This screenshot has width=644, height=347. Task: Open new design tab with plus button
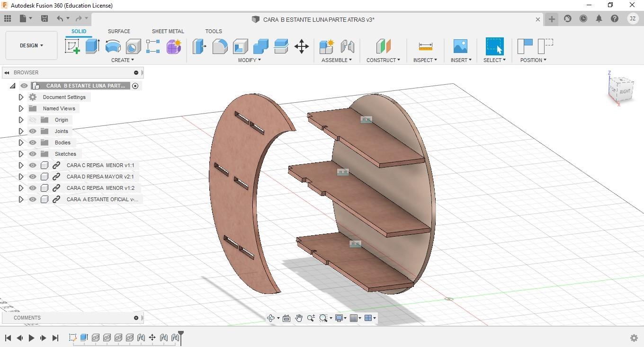click(x=552, y=19)
